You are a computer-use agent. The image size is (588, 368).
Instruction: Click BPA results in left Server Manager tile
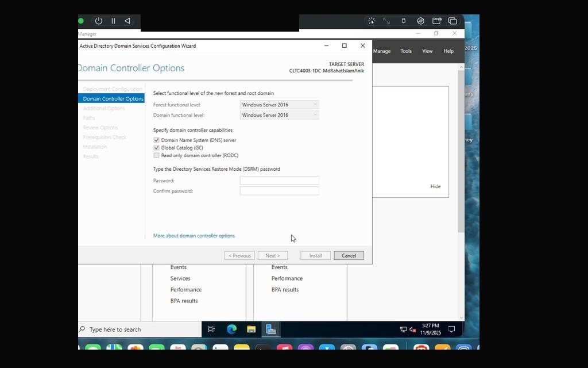184,301
